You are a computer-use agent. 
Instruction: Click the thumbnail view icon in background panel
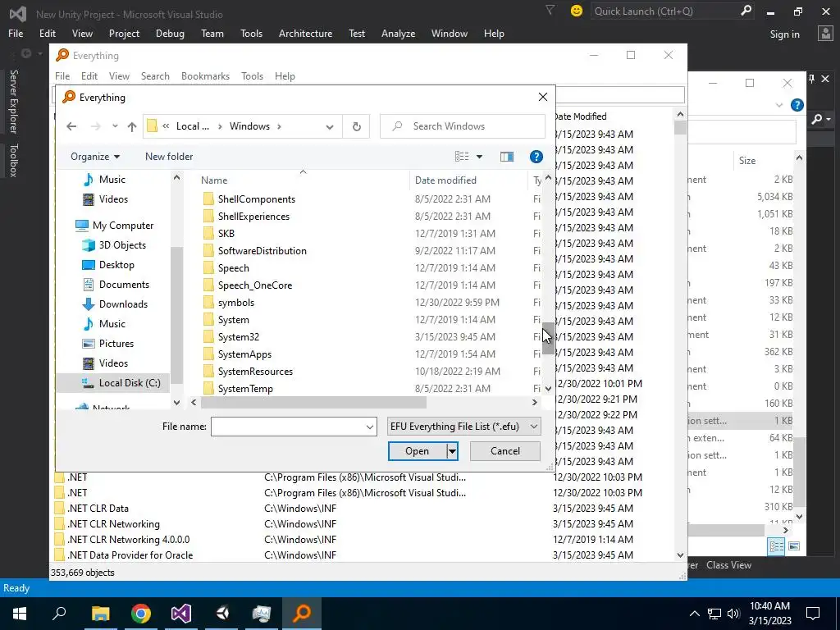coord(794,546)
